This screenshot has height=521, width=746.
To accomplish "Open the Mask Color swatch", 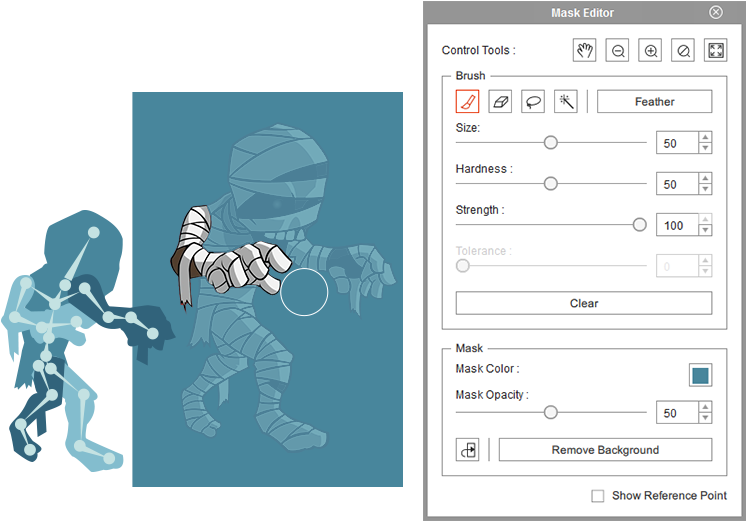I will 700,375.
